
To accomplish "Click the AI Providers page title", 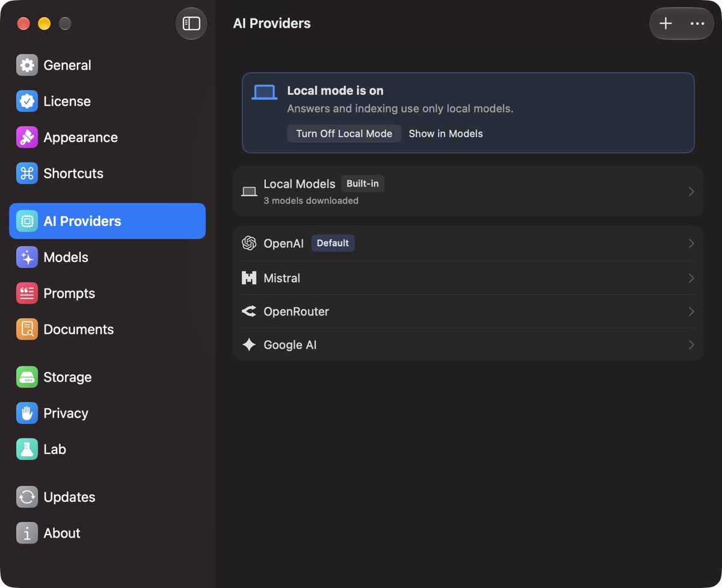I will point(272,23).
